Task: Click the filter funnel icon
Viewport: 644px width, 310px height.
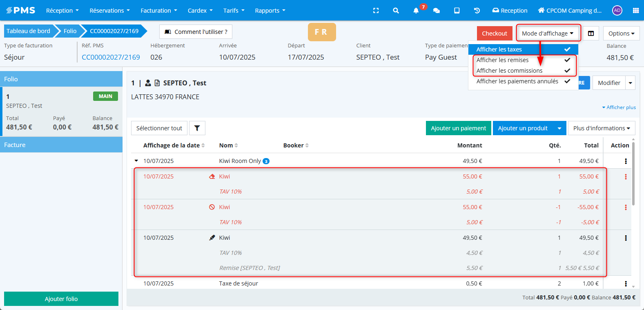Action: point(197,128)
